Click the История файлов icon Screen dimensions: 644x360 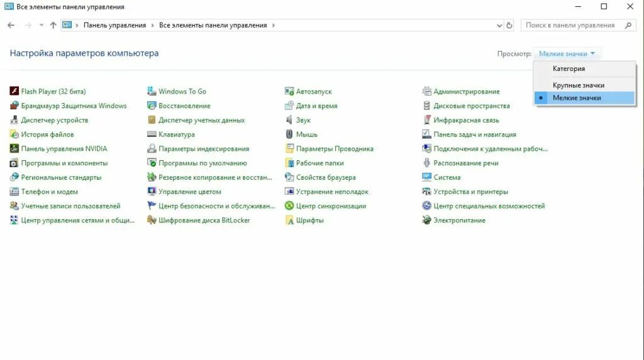tap(14, 134)
